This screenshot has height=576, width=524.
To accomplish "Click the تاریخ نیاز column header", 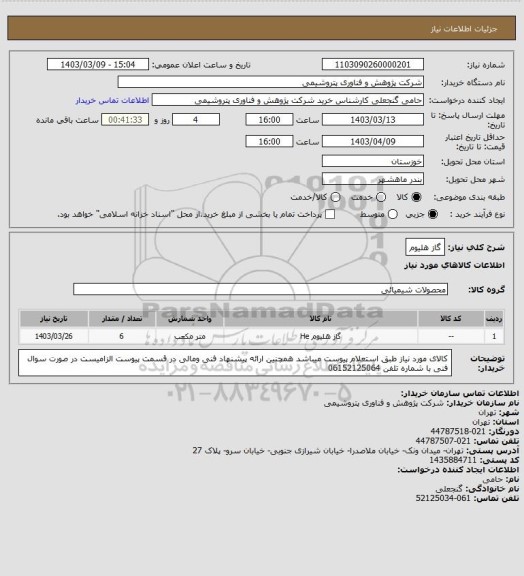I will 54,318.
